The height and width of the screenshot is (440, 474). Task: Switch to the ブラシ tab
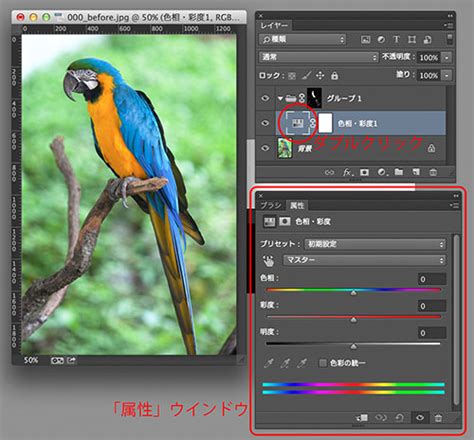point(270,205)
